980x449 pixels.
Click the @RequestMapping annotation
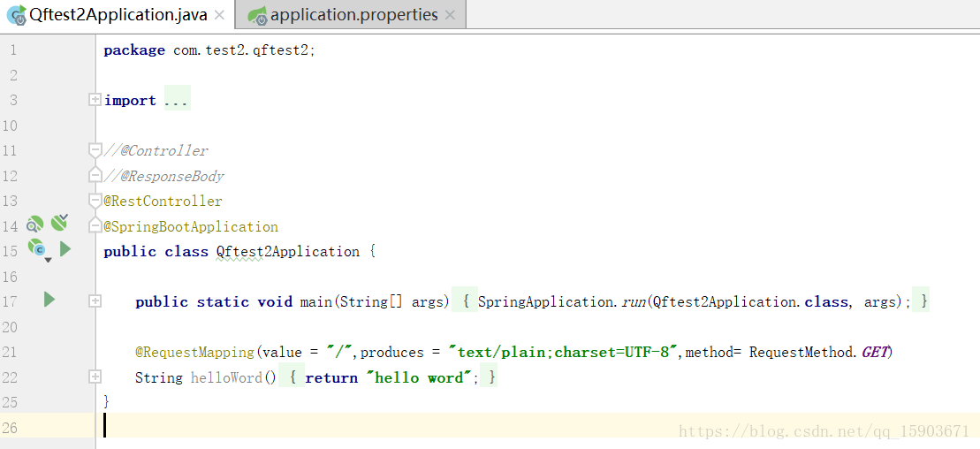[194, 352]
